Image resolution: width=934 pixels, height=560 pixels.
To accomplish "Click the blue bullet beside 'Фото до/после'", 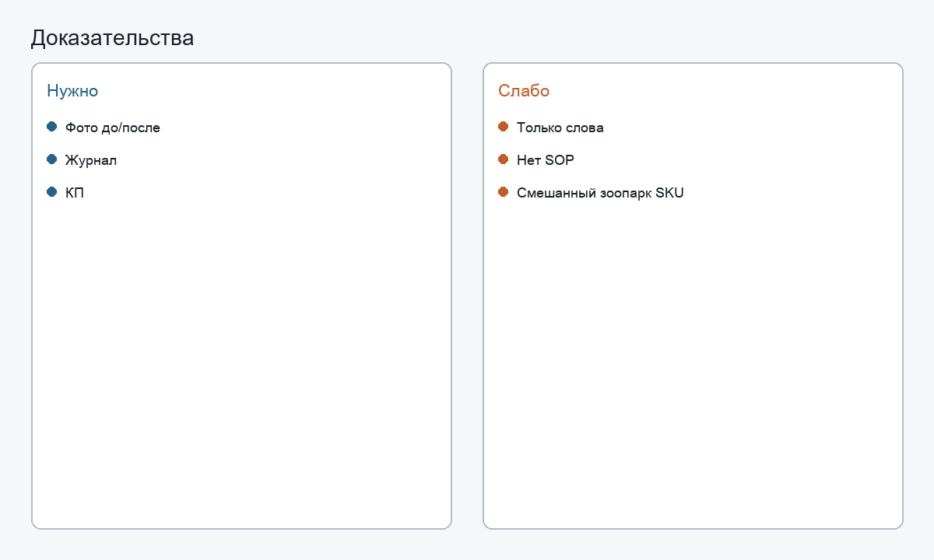I will tap(52, 127).
